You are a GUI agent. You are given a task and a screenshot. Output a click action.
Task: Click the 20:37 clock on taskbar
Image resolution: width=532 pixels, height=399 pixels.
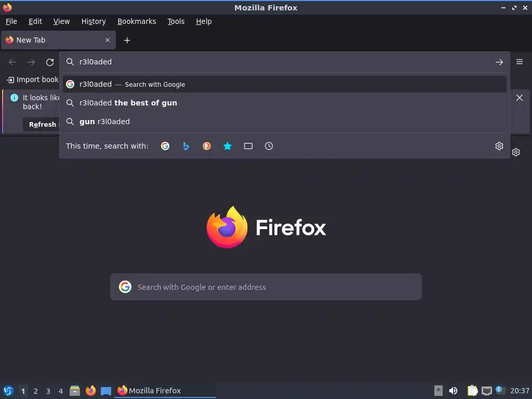520,391
